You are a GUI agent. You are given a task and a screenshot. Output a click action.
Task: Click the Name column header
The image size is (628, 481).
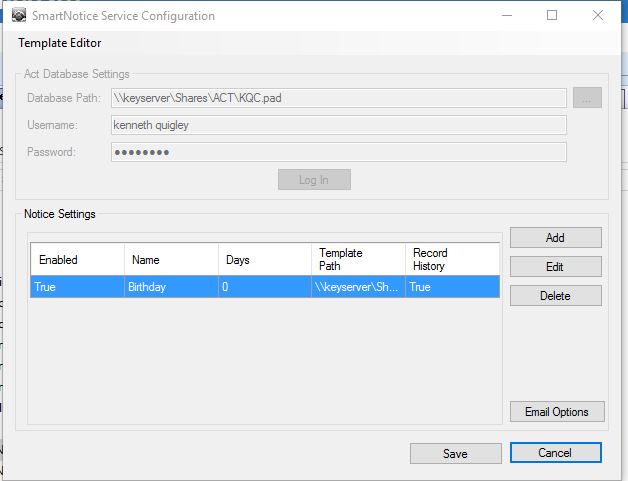tap(171, 260)
